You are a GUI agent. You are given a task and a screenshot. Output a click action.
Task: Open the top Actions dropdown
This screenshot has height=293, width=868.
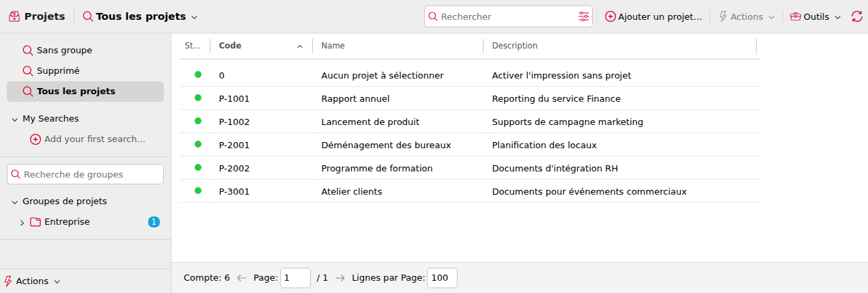746,16
